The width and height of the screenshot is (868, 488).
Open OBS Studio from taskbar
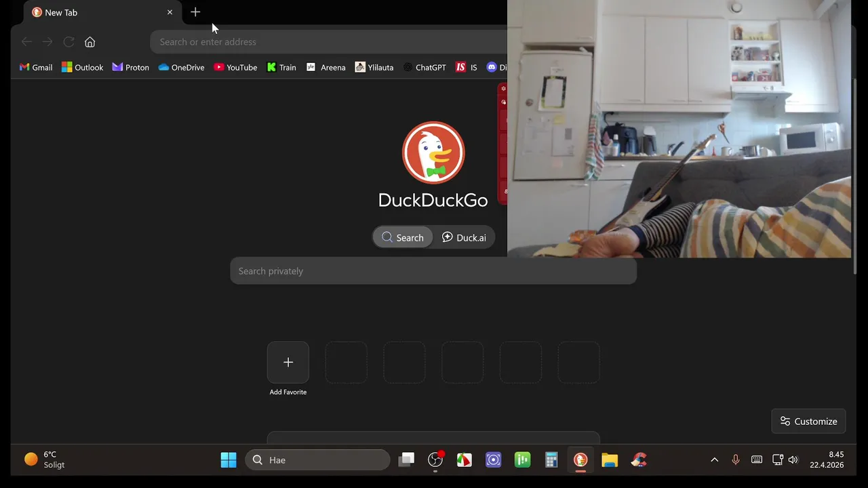(435, 460)
